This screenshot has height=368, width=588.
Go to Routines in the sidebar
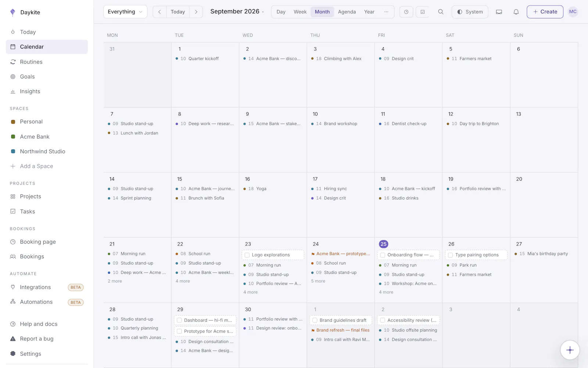pyautogui.click(x=47, y=62)
